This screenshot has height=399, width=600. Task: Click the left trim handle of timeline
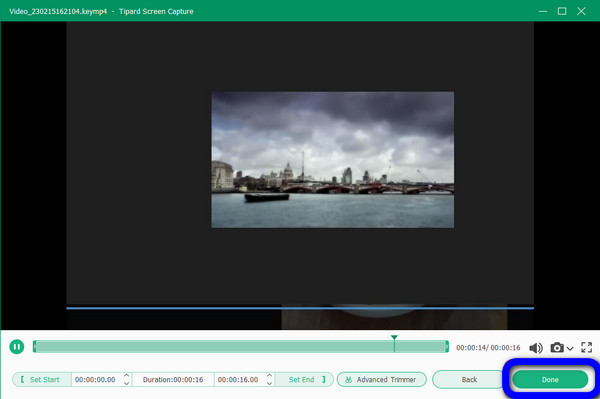[x=34, y=347]
